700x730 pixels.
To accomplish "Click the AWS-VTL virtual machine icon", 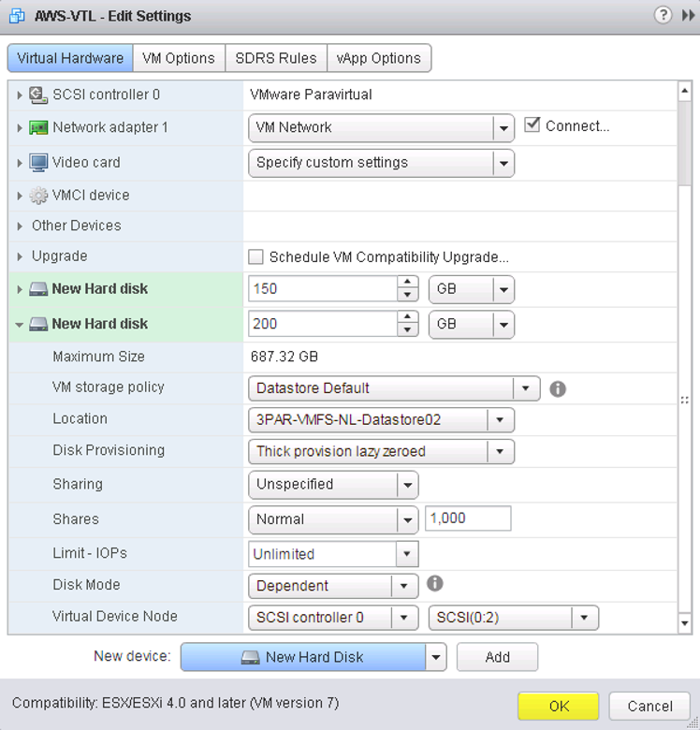I will (17, 16).
